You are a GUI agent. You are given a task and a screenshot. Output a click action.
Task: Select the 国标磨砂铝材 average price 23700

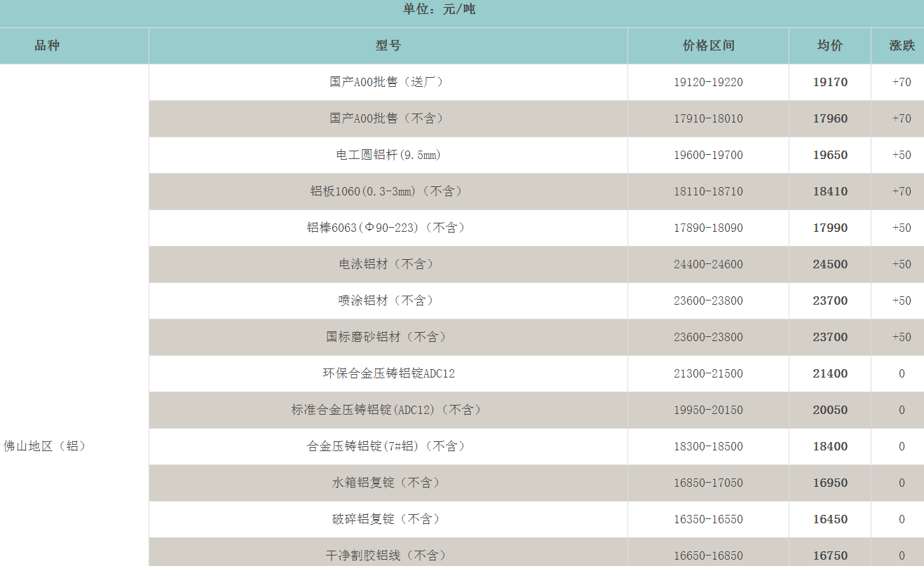830,337
